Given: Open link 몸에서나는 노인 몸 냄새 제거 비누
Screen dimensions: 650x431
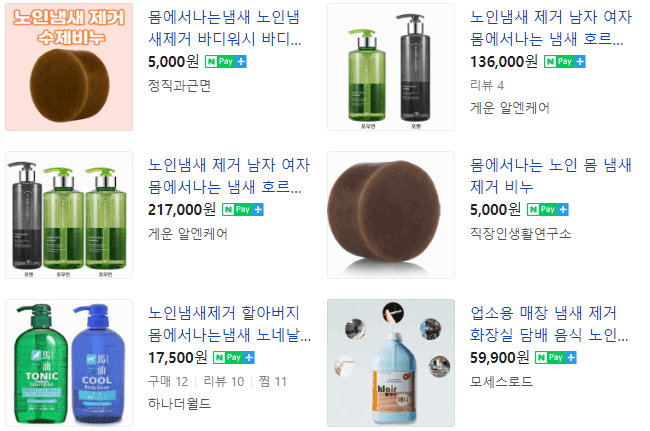Looking at the screenshot, I should pos(551,176).
